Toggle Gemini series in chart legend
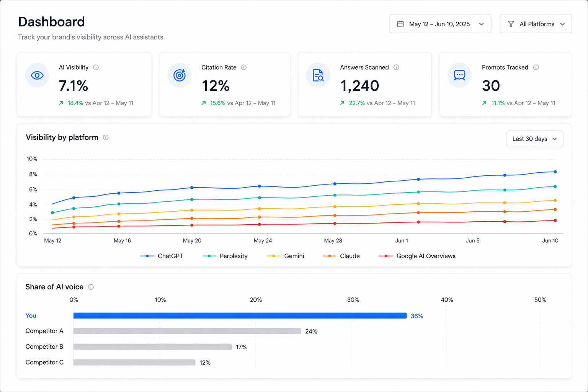 pyautogui.click(x=286, y=256)
